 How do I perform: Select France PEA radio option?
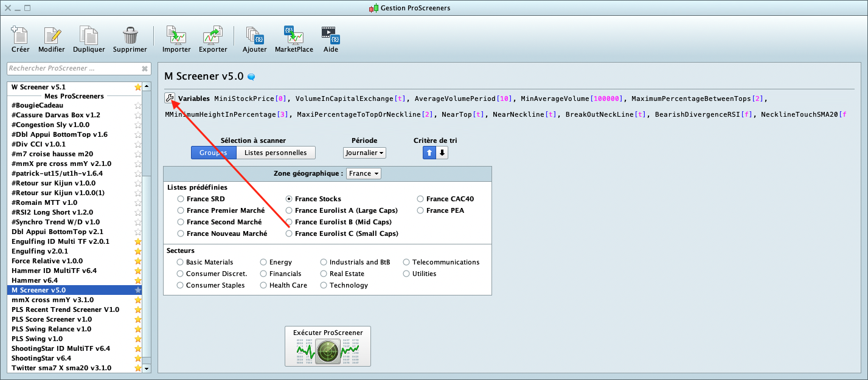(420, 210)
